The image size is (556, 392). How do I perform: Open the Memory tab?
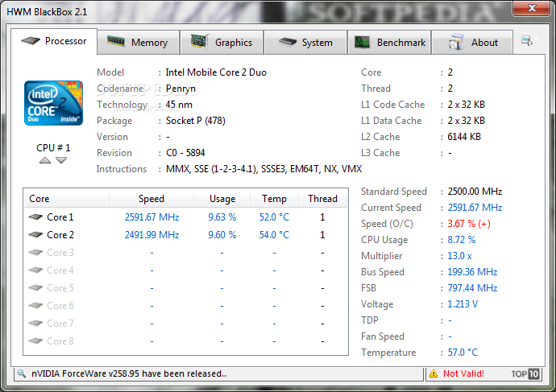138,43
